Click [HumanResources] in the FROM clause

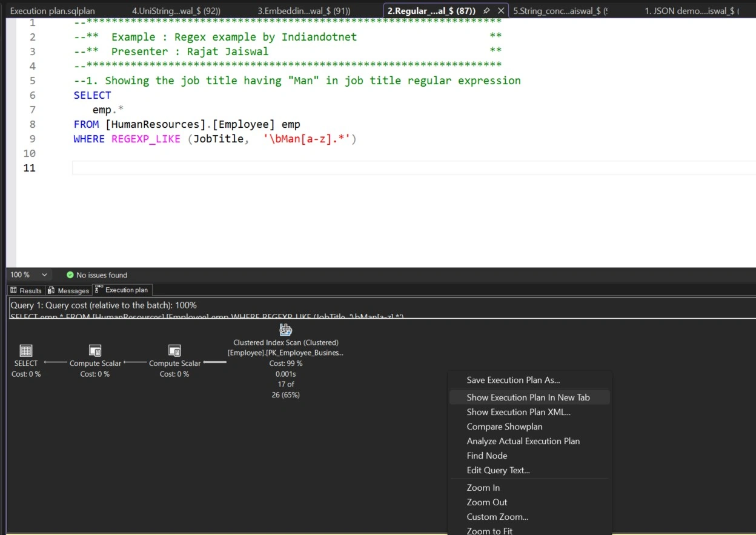coord(156,124)
